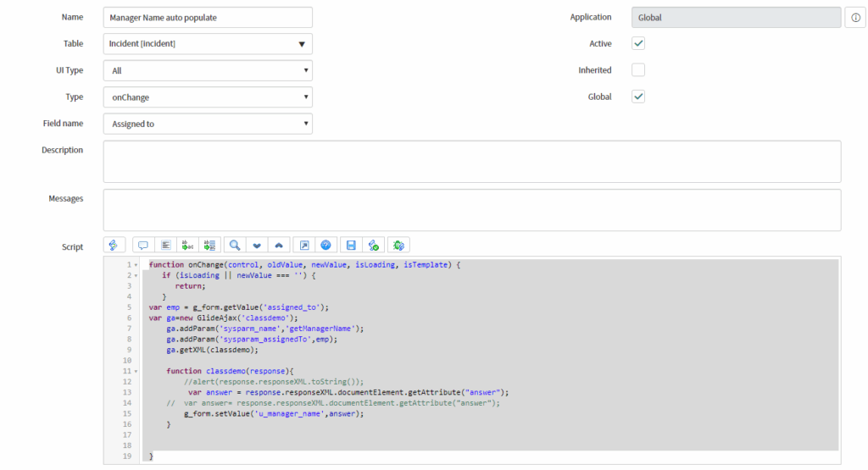This screenshot has width=868, height=470.
Task: Click the magnifying glass search icon
Action: pyautogui.click(x=235, y=245)
